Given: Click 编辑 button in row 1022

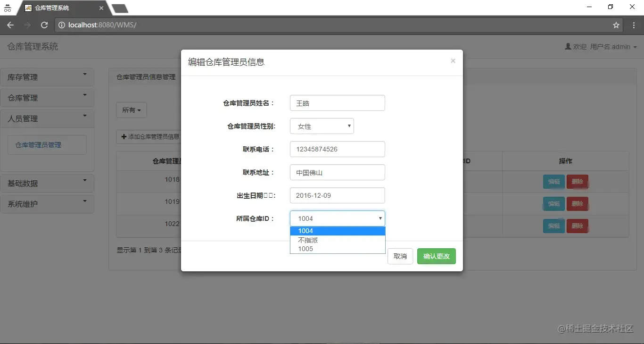Looking at the screenshot, I should 554,226.
